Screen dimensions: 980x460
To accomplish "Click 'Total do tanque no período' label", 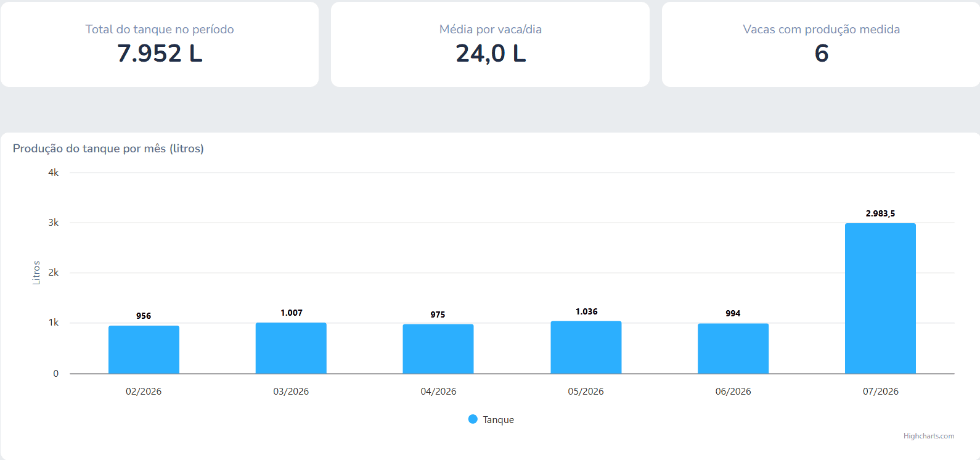I will [160, 29].
